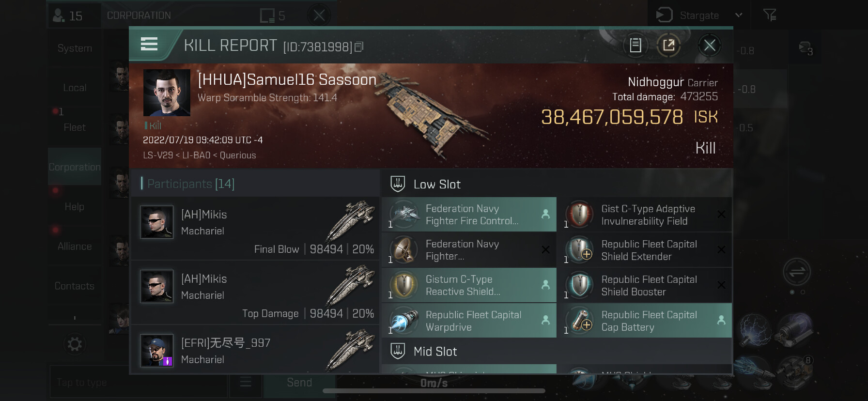Select the Gist C-Type Invulnerability Field icon

[x=579, y=215]
